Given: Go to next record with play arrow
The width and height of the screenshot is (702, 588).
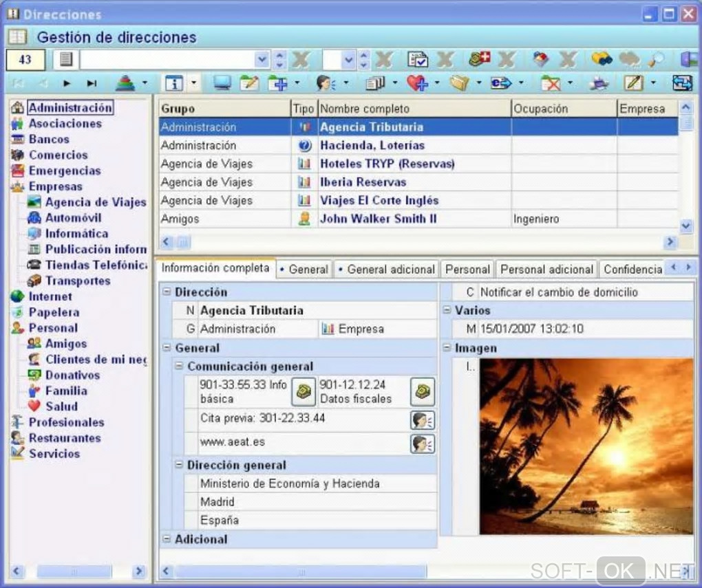Looking at the screenshot, I should [67, 83].
